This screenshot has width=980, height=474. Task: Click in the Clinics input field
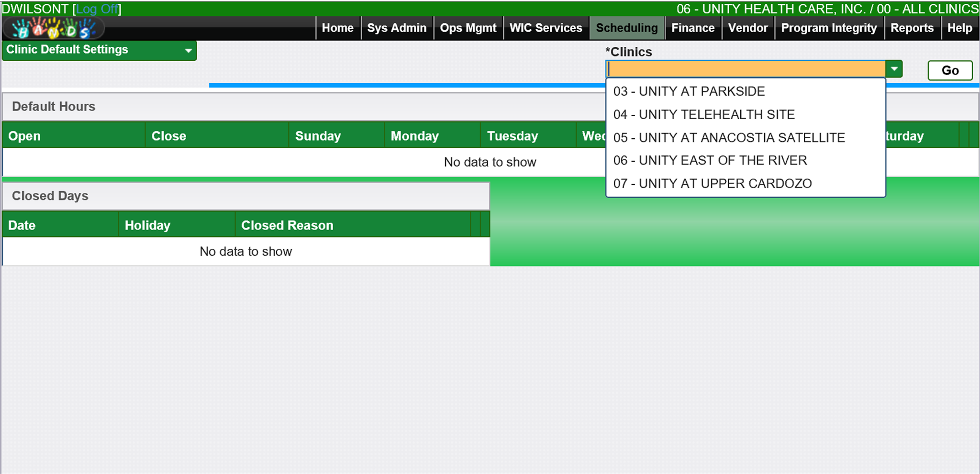[746, 69]
